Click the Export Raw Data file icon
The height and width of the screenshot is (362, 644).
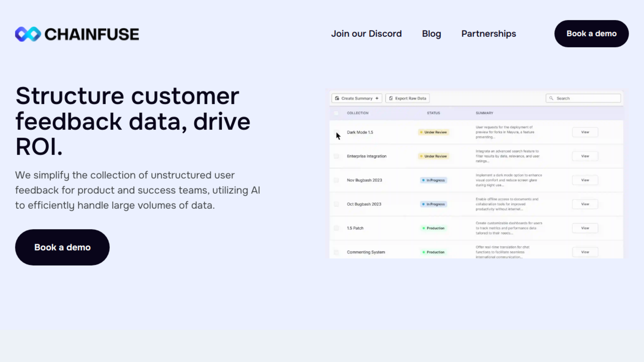point(391,98)
